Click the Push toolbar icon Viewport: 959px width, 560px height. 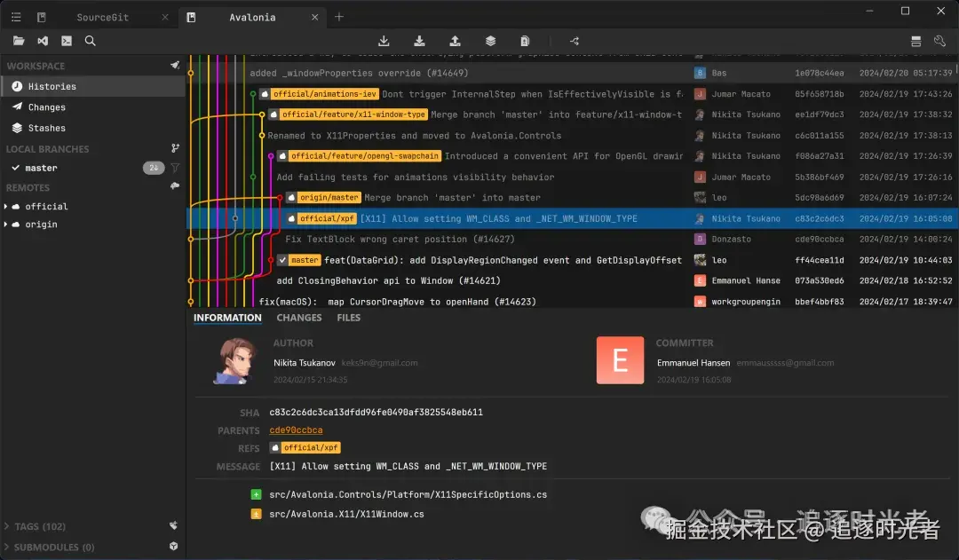point(455,41)
